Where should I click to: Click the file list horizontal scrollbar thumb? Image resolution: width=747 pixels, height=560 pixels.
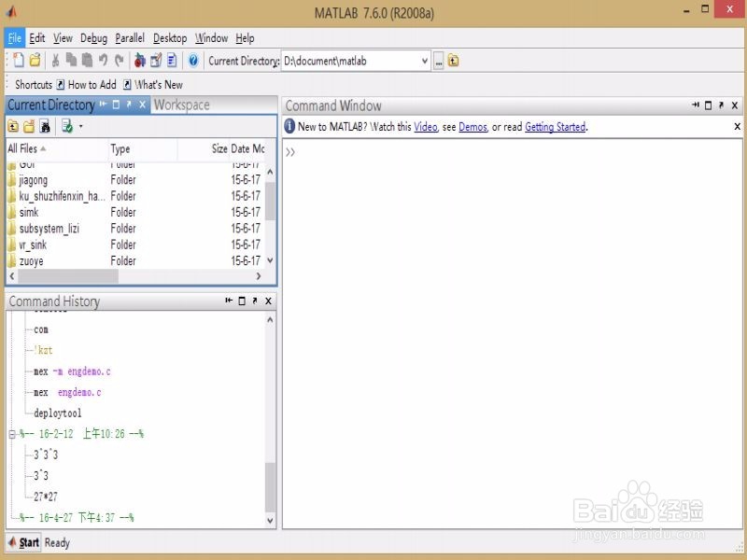(x=67, y=276)
